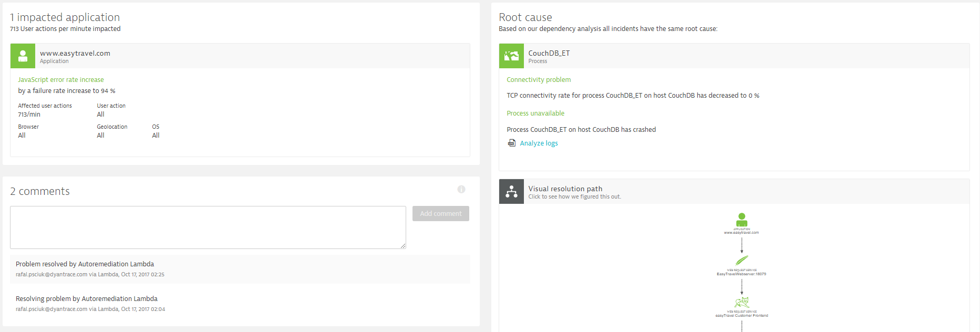Click the easyTravel Customer Frontend Tomcat icon
980x332 pixels.
click(x=741, y=302)
